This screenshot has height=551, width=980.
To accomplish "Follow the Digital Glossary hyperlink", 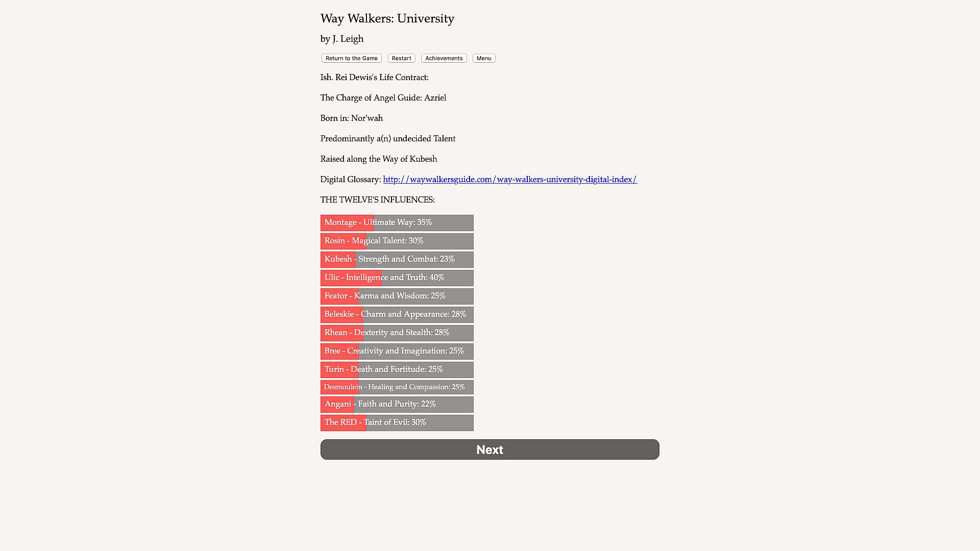I will pyautogui.click(x=509, y=180).
